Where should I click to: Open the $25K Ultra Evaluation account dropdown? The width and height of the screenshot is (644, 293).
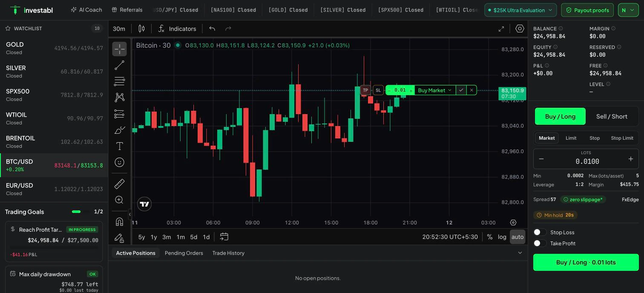click(x=521, y=10)
